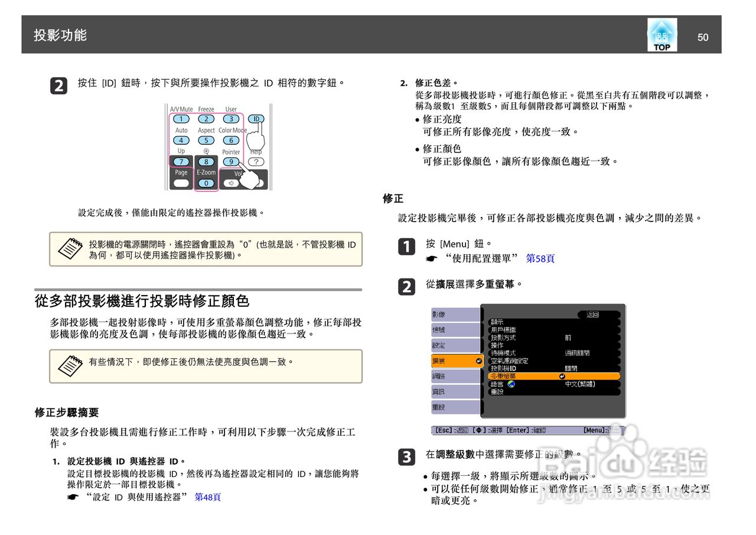Image resolution: width=756 pixels, height=535 pixels.
Task: Select the 信號 menu tab
Action: [x=456, y=330]
